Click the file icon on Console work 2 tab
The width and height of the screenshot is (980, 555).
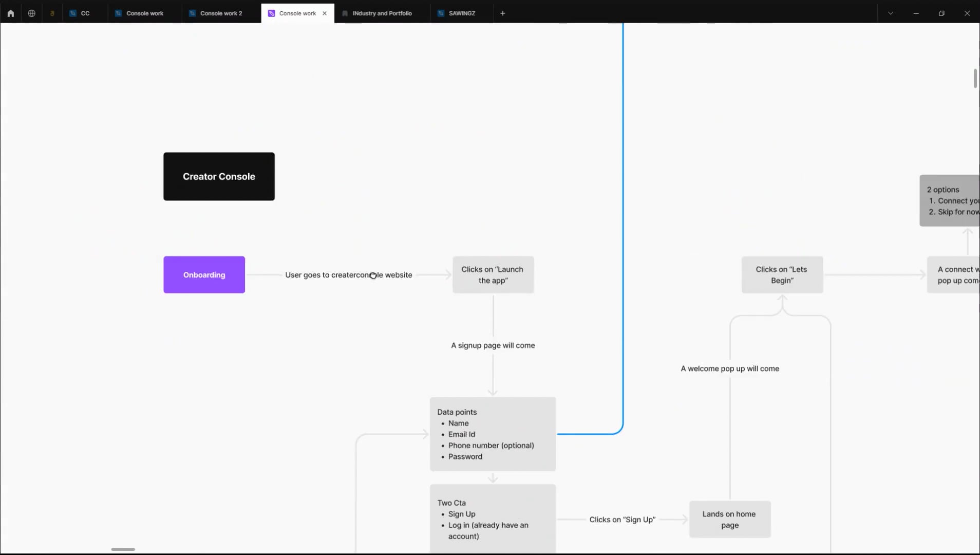[193, 13]
